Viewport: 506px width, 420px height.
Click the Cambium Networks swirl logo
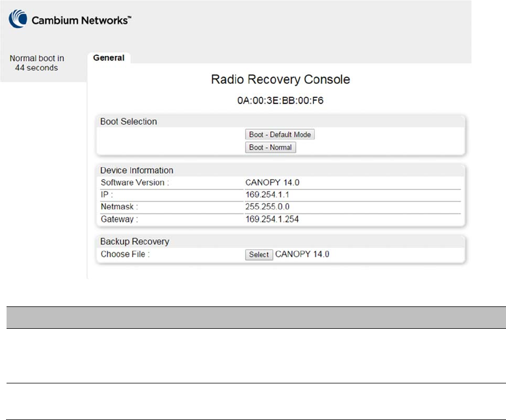[x=18, y=19]
